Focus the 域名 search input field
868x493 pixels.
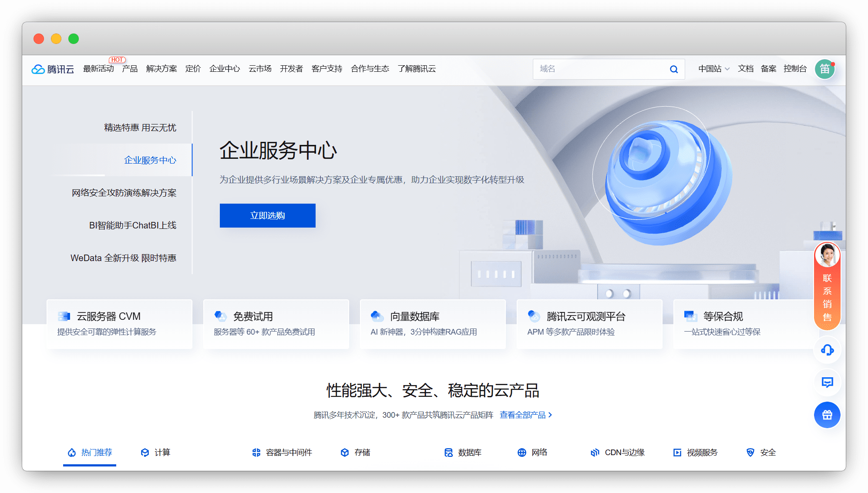point(601,69)
